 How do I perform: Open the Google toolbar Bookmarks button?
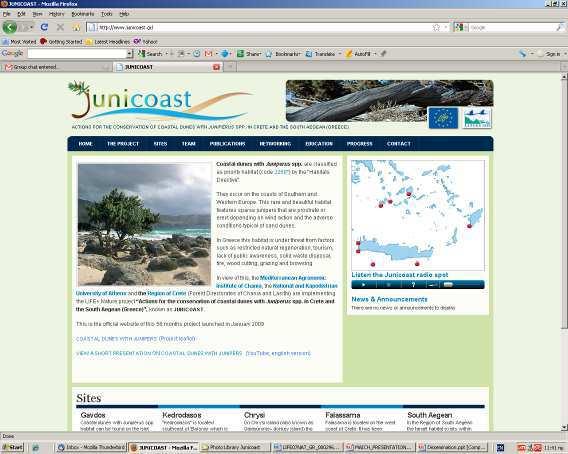pyautogui.click(x=283, y=54)
